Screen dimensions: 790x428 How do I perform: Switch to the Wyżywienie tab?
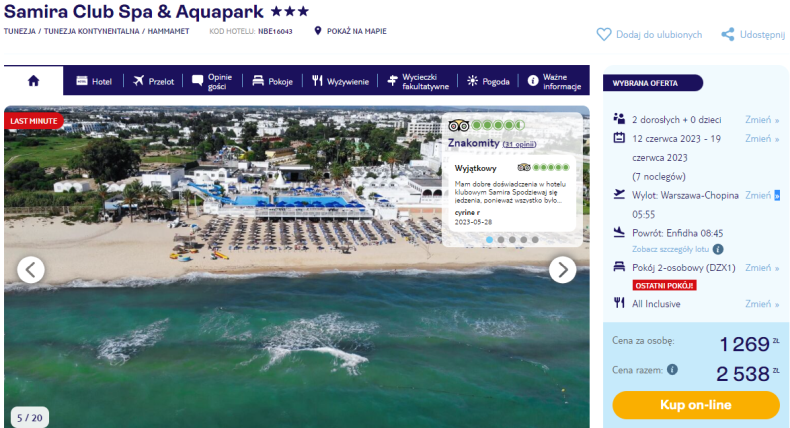tap(340, 81)
